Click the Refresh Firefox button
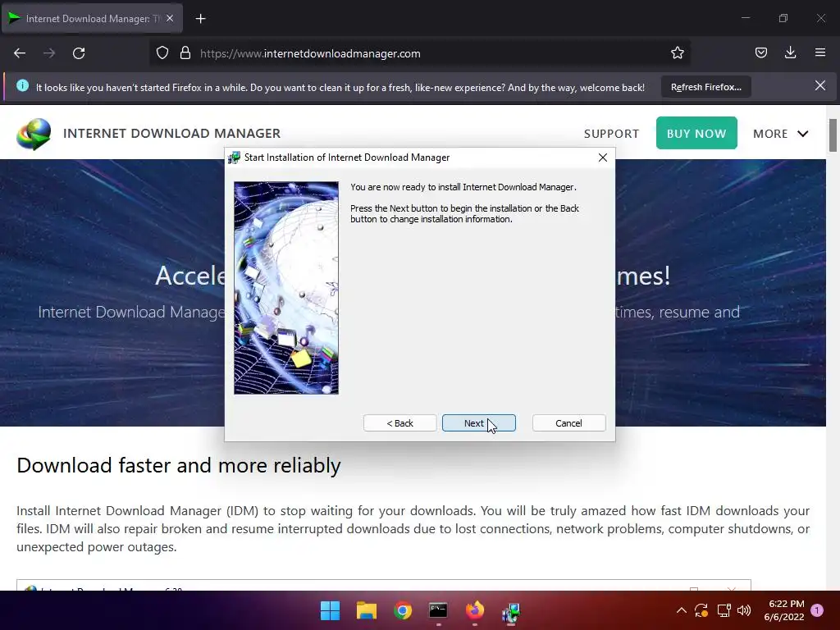840x630 pixels. coord(706,87)
